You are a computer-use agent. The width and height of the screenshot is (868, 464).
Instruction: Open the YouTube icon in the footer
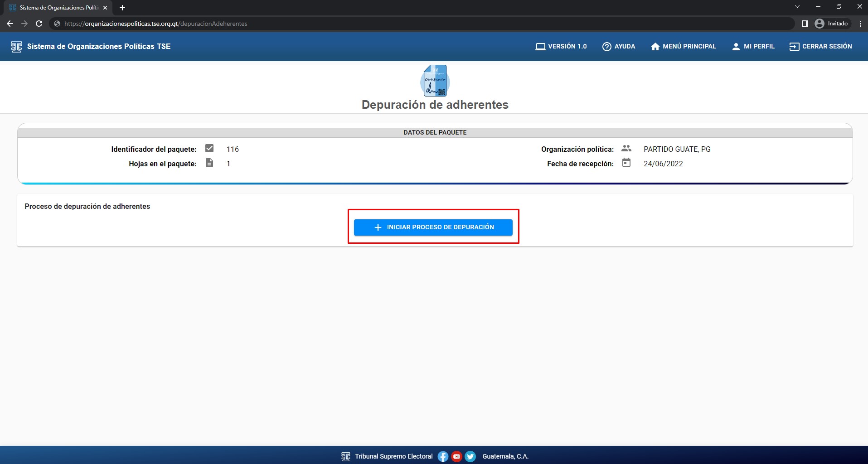pyautogui.click(x=457, y=456)
